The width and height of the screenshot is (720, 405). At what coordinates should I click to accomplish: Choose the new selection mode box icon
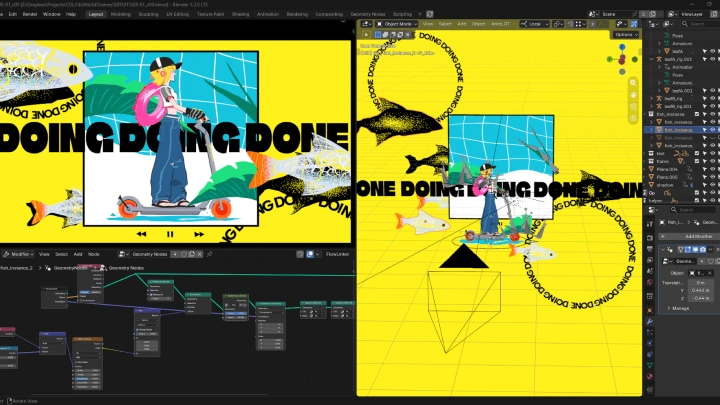pyautogui.click(x=378, y=35)
